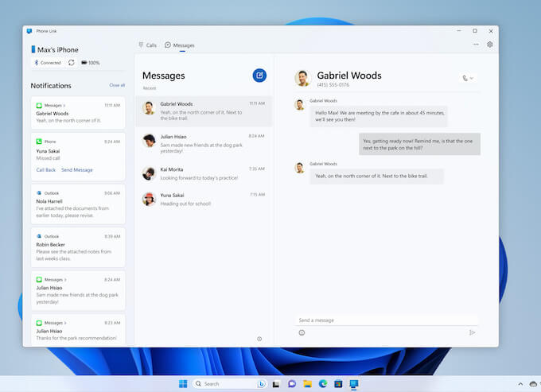Viewport: 541px width, 392px height.
Task: Expand the phone call dropdown
Action: tap(467, 78)
